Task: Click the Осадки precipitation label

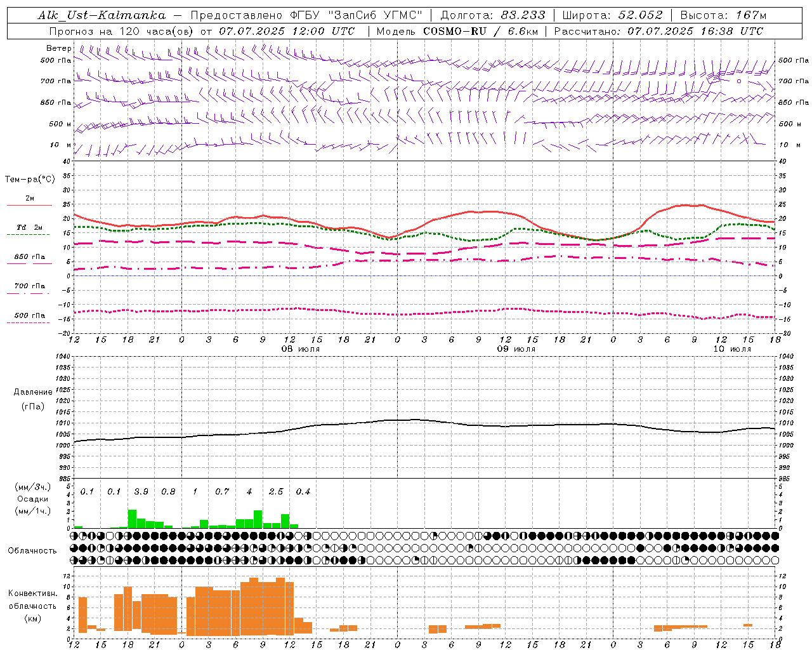Action: pos(33,500)
